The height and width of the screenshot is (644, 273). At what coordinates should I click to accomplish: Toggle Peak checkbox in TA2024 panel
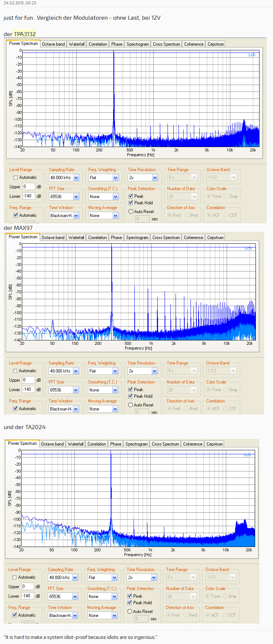130,596
